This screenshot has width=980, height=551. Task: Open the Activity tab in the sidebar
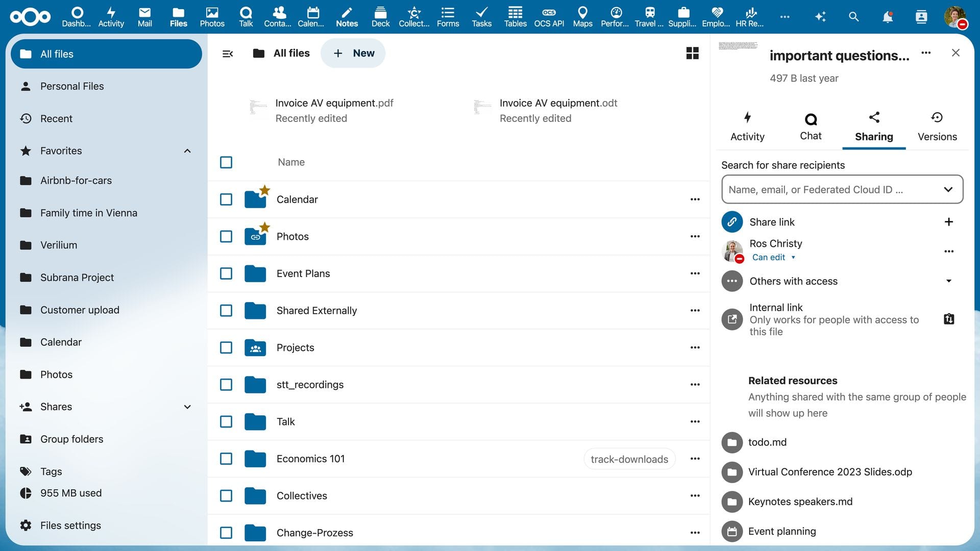[x=747, y=126]
